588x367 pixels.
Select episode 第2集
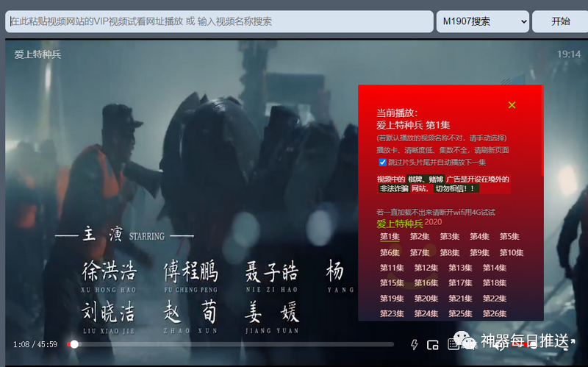click(x=420, y=236)
